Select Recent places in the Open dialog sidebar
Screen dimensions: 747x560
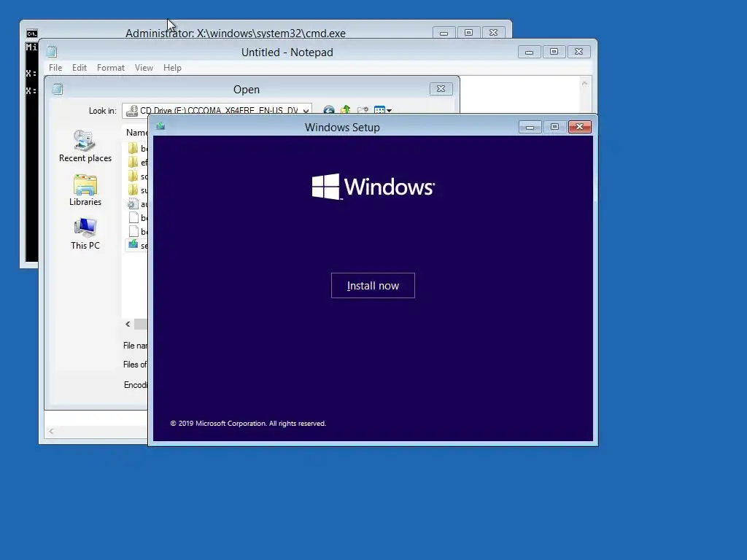(x=85, y=146)
